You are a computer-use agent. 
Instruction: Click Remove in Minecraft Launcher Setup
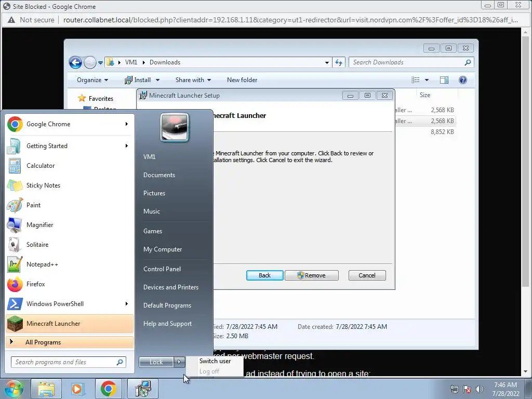coord(312,275)
